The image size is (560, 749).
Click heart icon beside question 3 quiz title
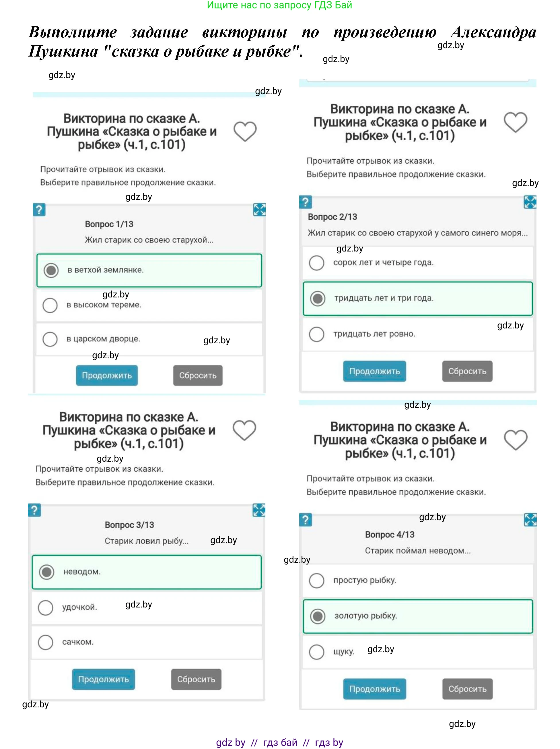(244, 430)
